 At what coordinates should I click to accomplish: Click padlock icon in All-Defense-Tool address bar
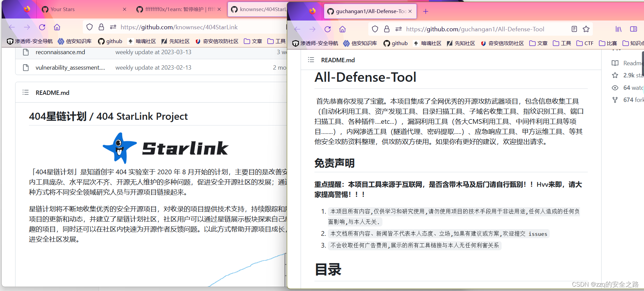(x=387, y=29)
